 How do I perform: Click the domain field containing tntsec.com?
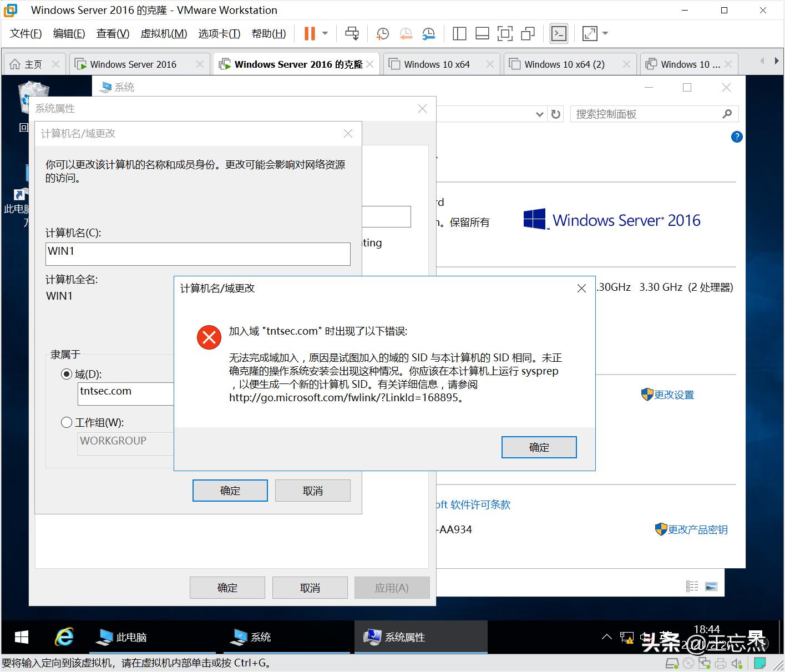click(x=126, y=393)
